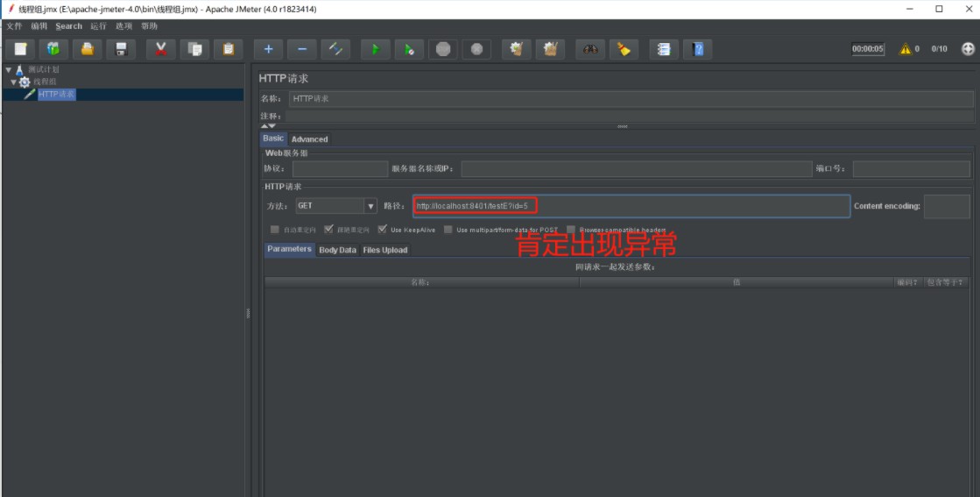Click the HTTP请求 sampler pipette icon
The image size is (980, 497).
point(30,95)
